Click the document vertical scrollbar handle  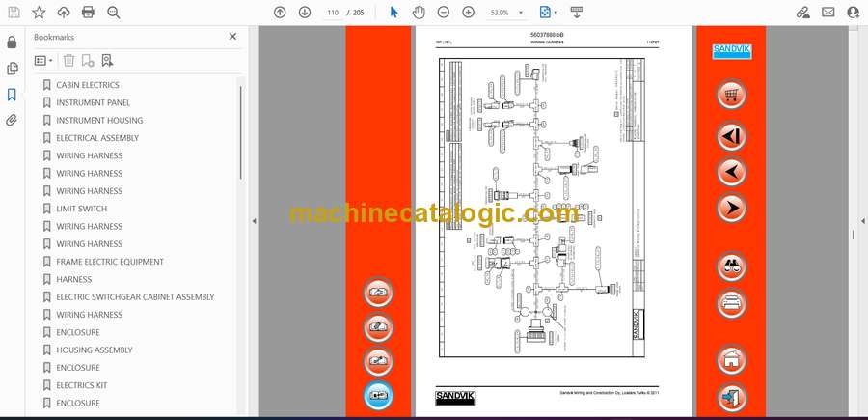pos(853,235)
